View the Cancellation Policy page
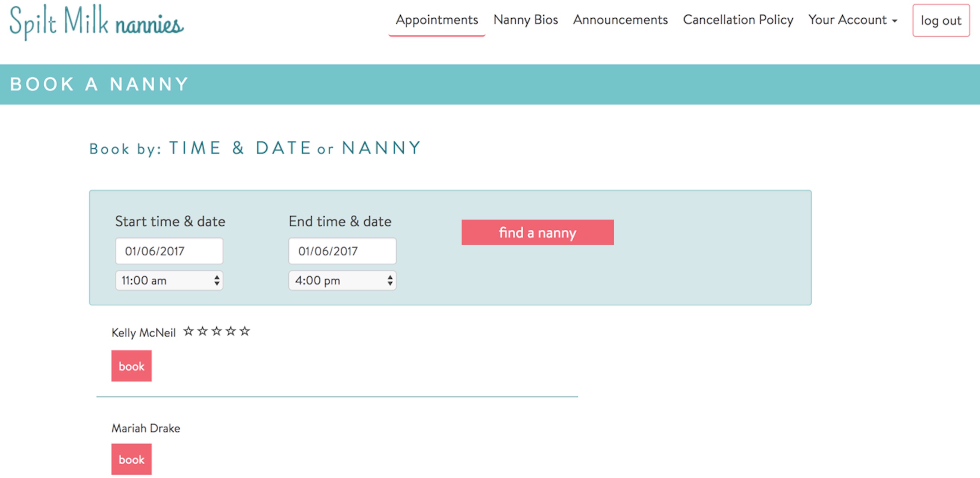The width and height of the screenshot is (980, 478). click(738, 20)
